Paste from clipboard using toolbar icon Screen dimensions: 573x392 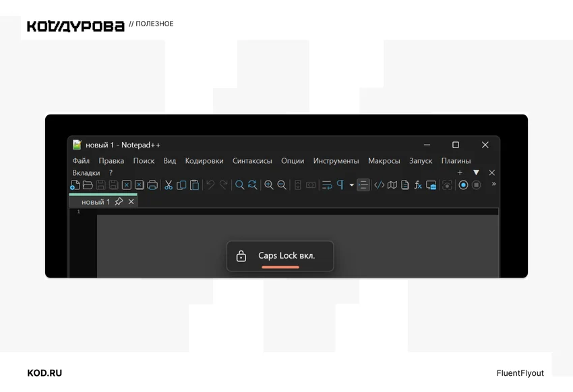pyautogui.click(x=194, y=185)
